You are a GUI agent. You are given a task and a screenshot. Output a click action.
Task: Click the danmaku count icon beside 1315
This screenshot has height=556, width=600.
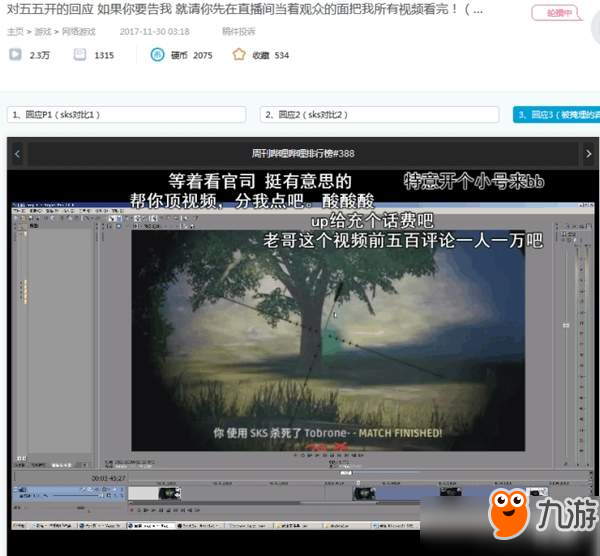(80, 55)
